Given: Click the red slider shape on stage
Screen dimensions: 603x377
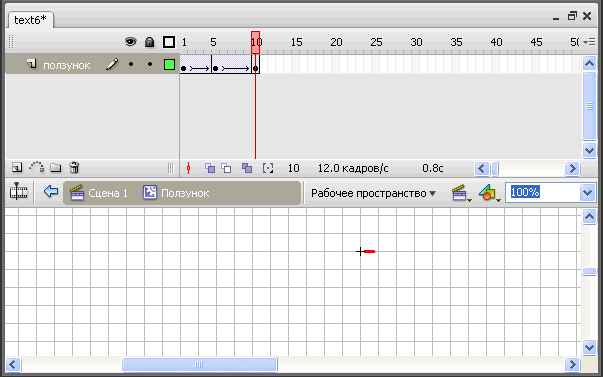Looking at the screenshot, I should pyautogui.click(x=370, y=252).
